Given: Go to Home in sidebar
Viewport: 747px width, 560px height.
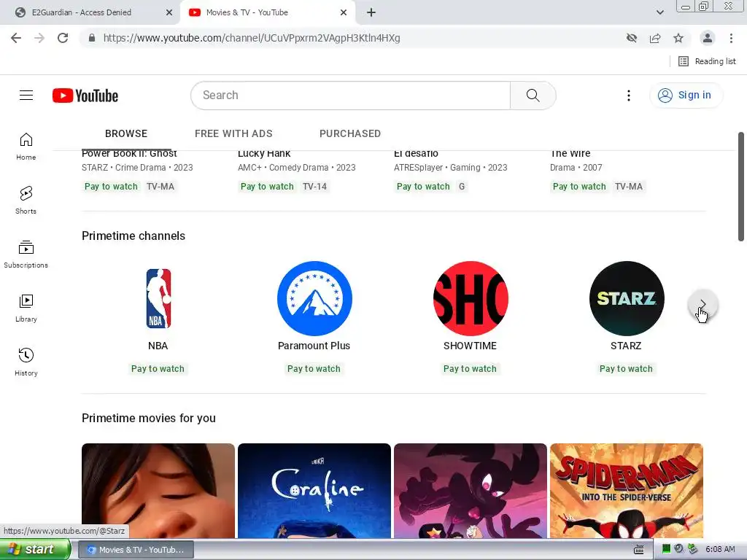Looking at the screenshot, I should point(26,146).
